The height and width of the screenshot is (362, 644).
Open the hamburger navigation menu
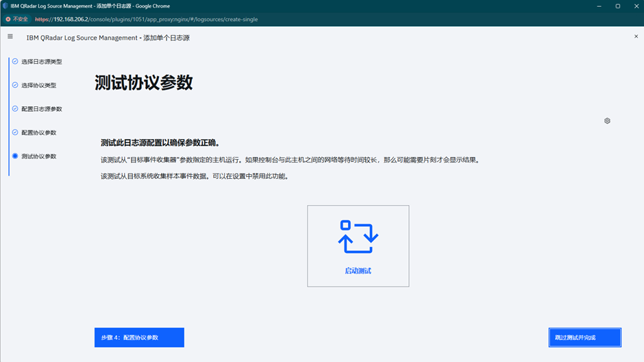coord(10,37)
